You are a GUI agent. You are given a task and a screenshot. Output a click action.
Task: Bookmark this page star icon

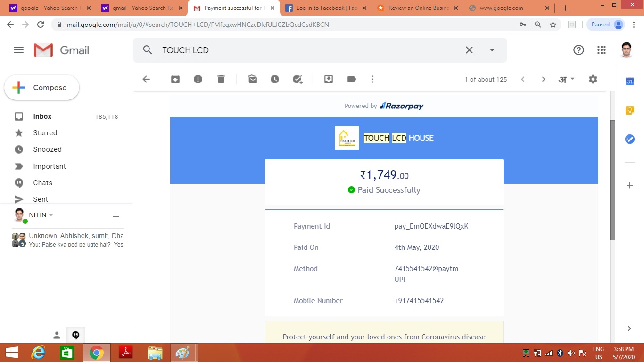click(553, 25)
